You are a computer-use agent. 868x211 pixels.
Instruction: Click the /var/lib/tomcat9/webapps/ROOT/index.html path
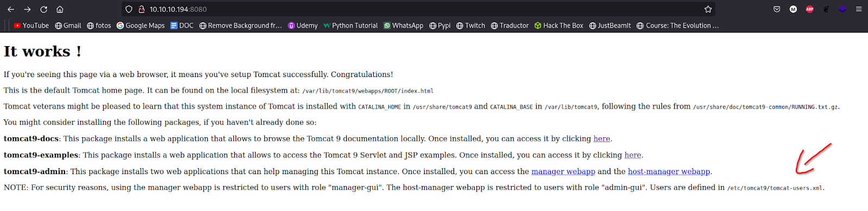tap(368, 91)
